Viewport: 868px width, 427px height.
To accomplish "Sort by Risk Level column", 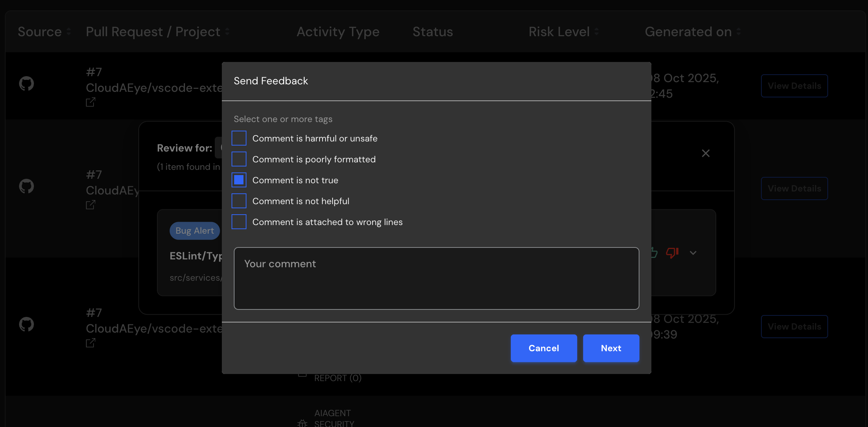I will click(597, 32).
